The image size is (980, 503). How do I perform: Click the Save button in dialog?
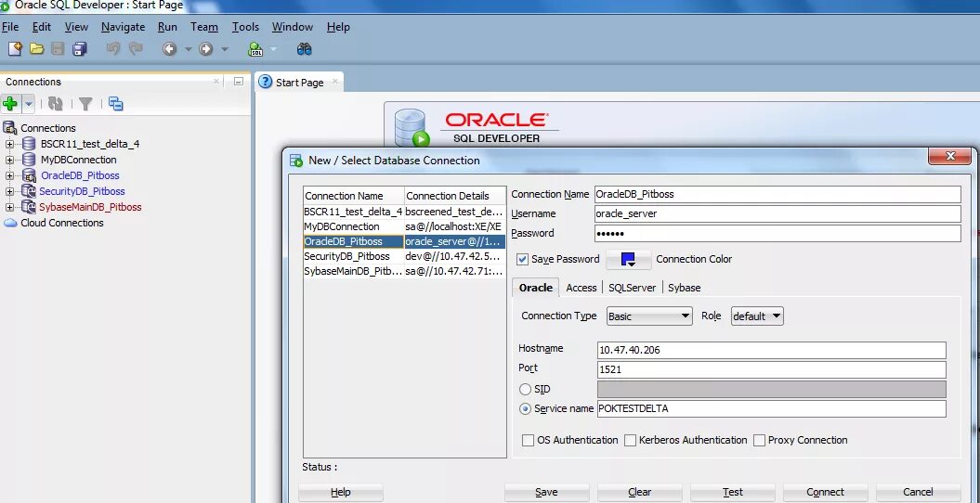click(546, 492)
